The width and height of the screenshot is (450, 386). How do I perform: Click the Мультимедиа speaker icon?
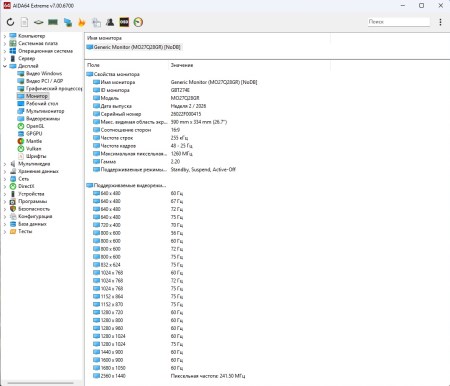tap(13, 164)
